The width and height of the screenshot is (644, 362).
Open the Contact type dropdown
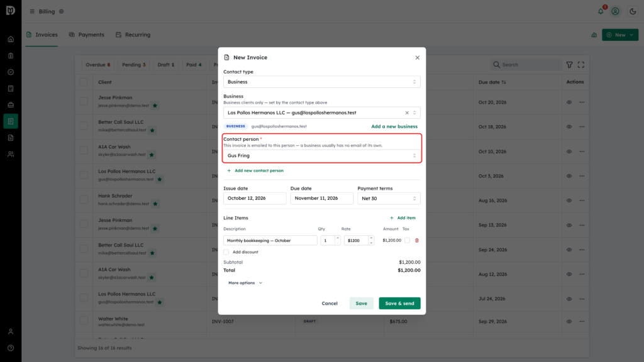click(x=321, y=82)
